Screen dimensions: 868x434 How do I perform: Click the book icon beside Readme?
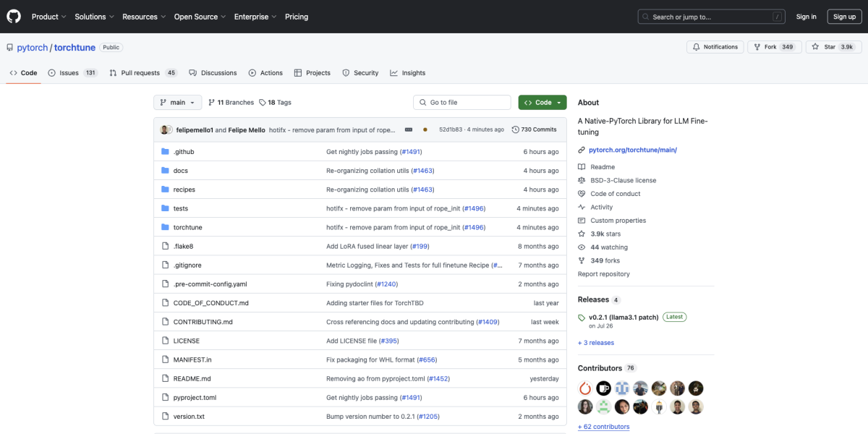tap(582, 167)
